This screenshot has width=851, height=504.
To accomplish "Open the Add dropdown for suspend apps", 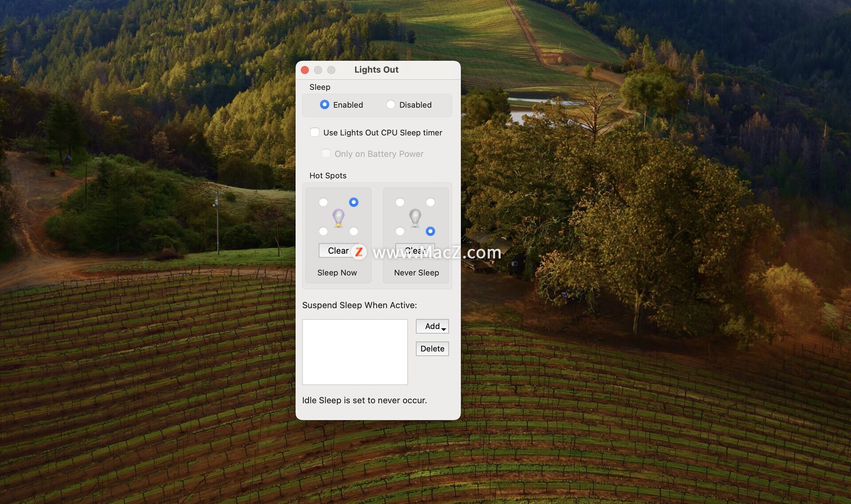I will click(x=432, y=326).
